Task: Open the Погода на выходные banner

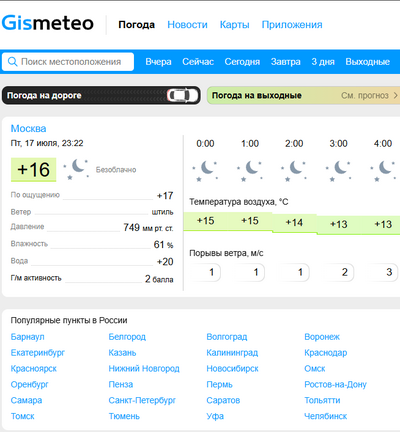Action: click(x=303, y=96)
